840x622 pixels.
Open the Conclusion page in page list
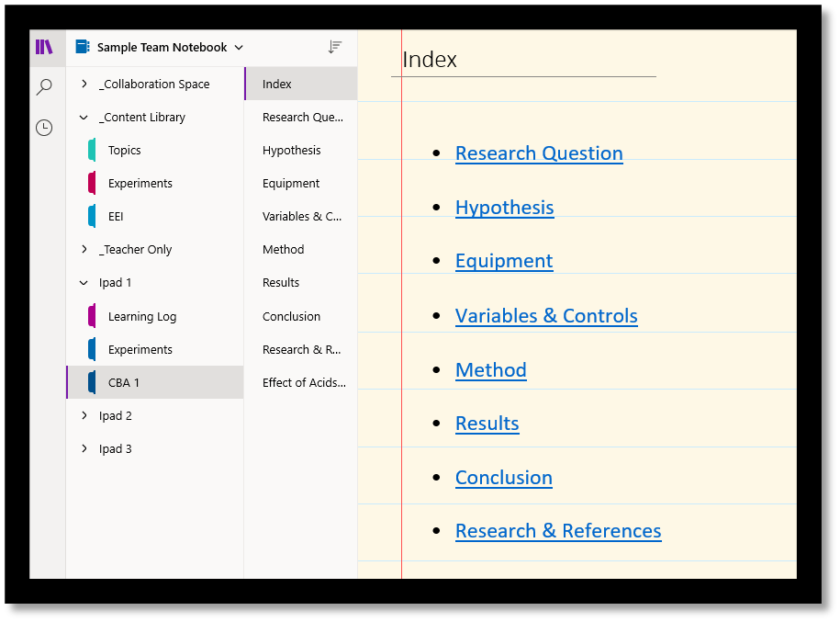point(301,316)
